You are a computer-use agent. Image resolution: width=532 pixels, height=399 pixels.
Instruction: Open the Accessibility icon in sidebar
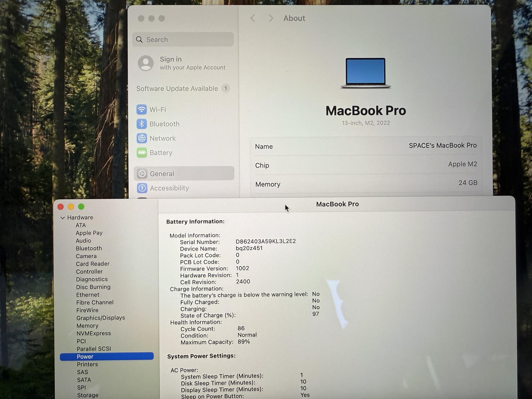(x=142, y=188)
